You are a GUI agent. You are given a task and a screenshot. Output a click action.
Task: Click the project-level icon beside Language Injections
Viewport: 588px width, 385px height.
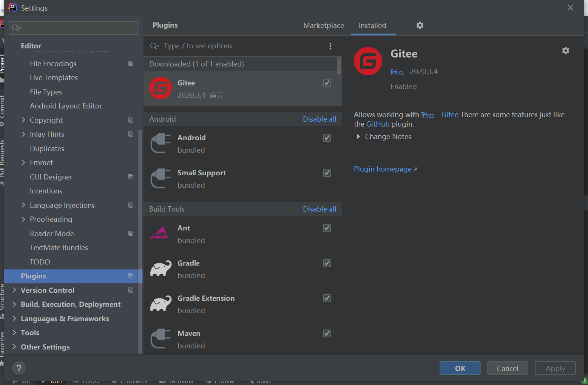click(131, 205)
